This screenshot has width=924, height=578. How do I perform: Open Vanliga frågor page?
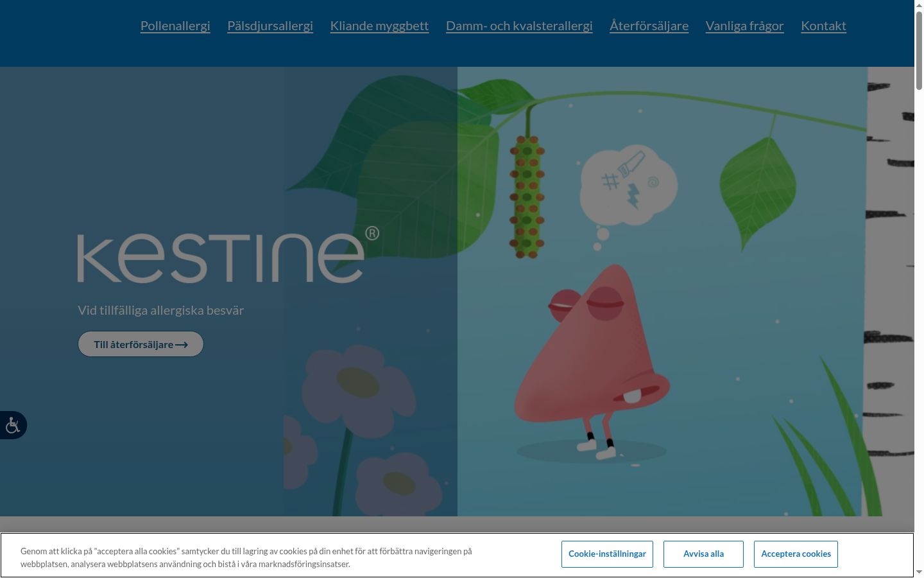(x=744, y=26)
